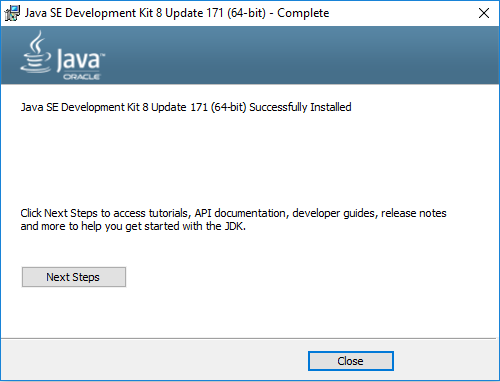
Task: Click the 'get started with the JDK' line
Action: click(133, 226)
